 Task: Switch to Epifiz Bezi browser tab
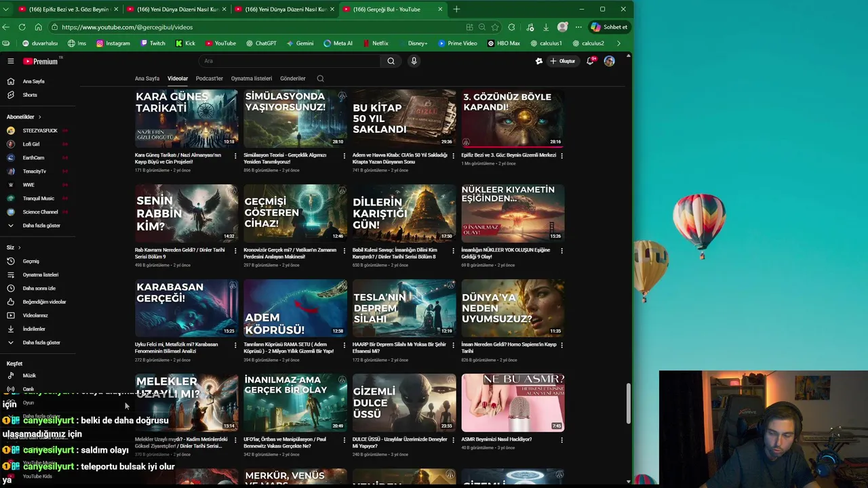68,9
